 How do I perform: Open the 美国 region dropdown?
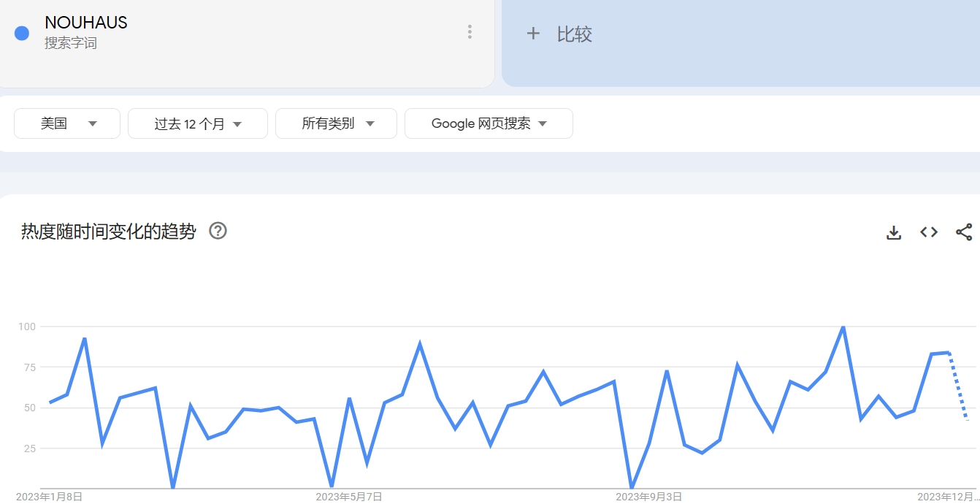(x=67, y=123)
